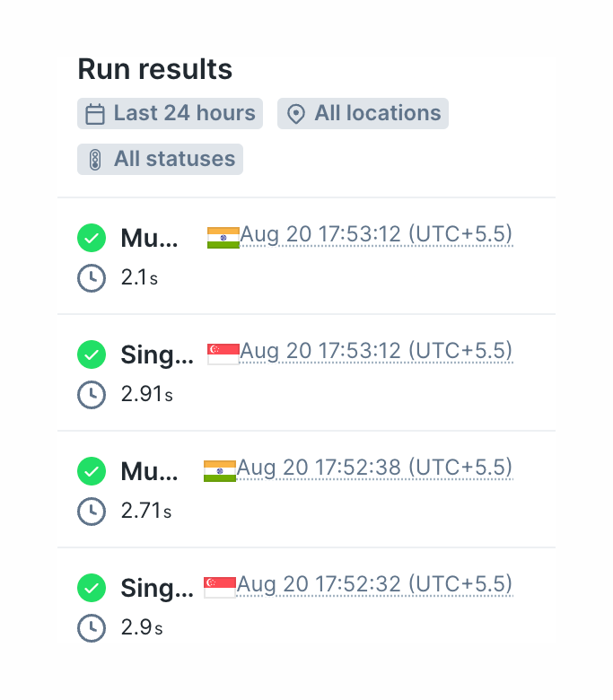Click the clock icon beside 2.71s duration
The image size is (613, 700).
91,512
